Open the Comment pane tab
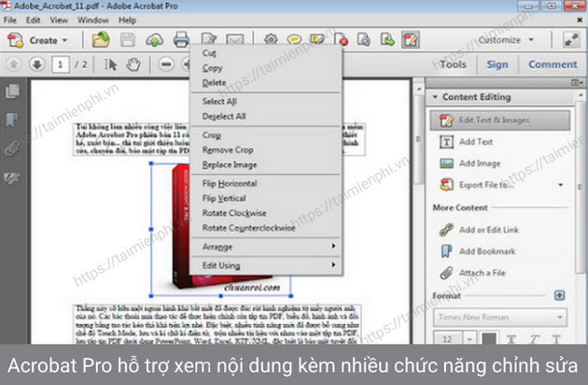Viewport: 588px width, 385px height. pos(553,64)
